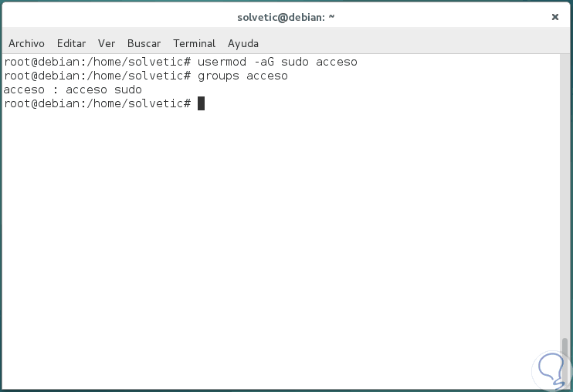Screen dimensions: 573x392
Task: Open the Ayuda help menu
Action: coord(243,43)
